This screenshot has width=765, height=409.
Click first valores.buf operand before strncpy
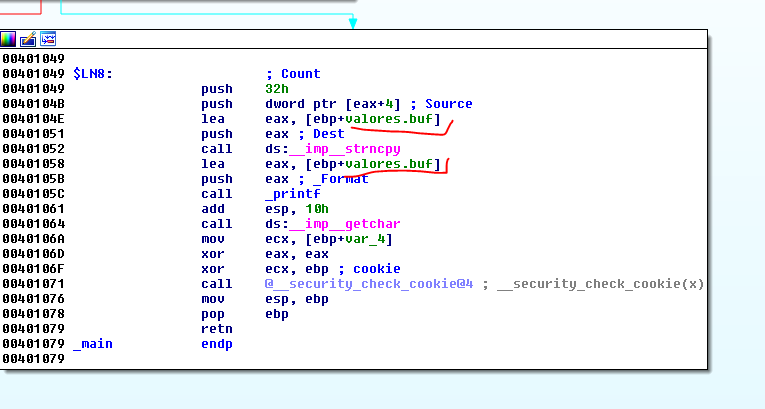(x=390, y=119)
